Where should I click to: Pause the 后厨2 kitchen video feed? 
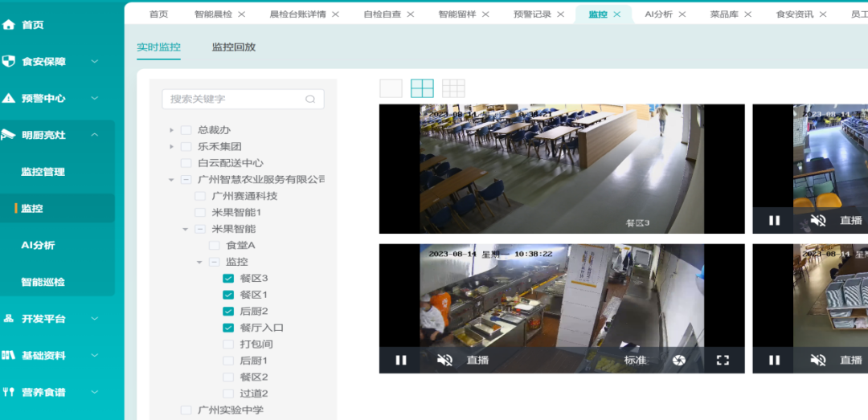point(401,361)
